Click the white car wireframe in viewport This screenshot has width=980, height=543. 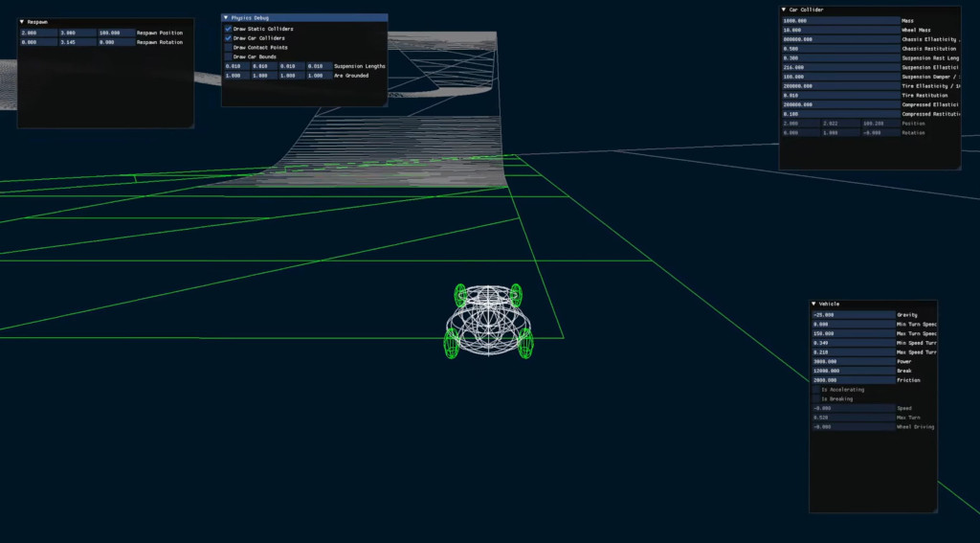pyautogui.click(x=488, y=321)
